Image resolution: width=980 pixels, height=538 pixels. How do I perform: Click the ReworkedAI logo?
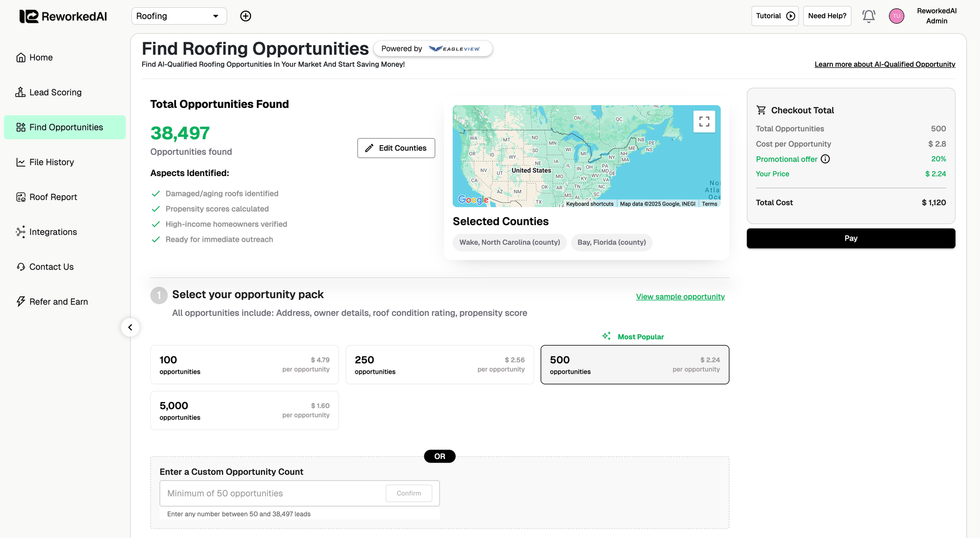pos(63,16)
